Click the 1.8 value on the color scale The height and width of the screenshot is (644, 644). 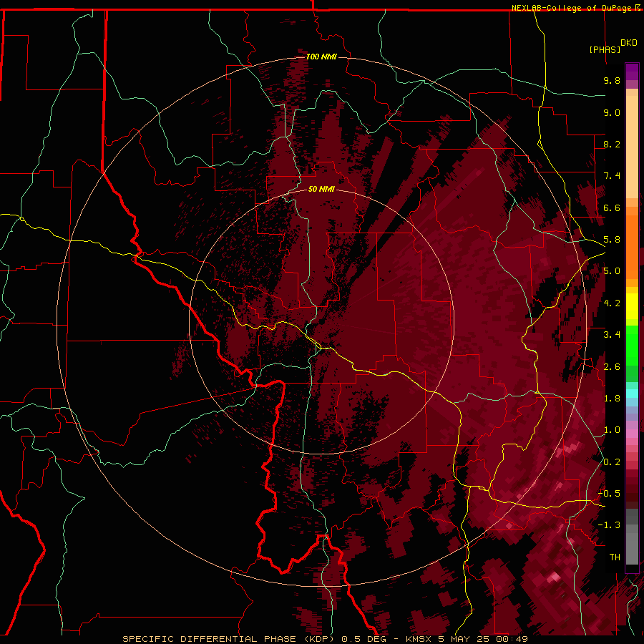pyautogui.click(x=612, y=399)
